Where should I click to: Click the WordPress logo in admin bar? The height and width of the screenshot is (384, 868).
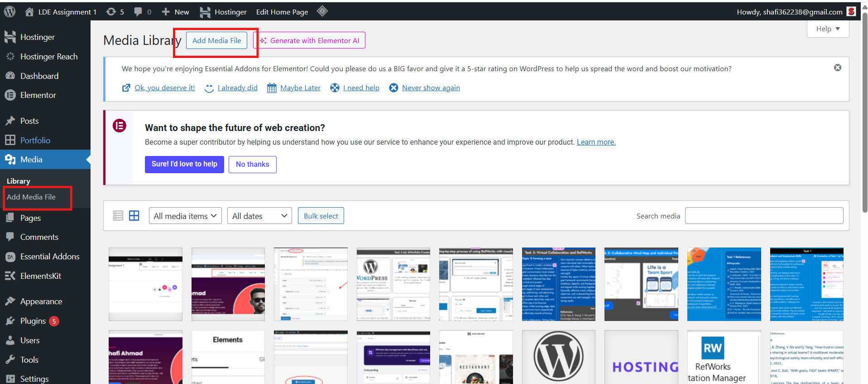(x=10, y=12)
